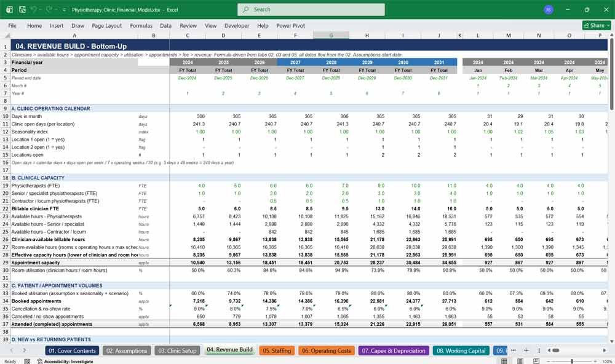
Task: Click 'C. PATIENT / APPOINTMENT VOLUMES' heading
Action: click(57, 285)
